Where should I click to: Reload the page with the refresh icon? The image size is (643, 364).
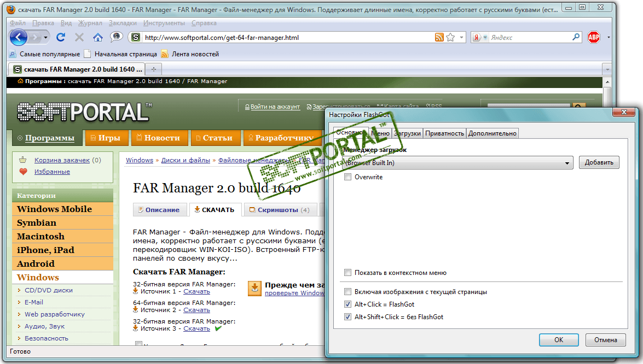pyautogui.click(x=61, y=38)
